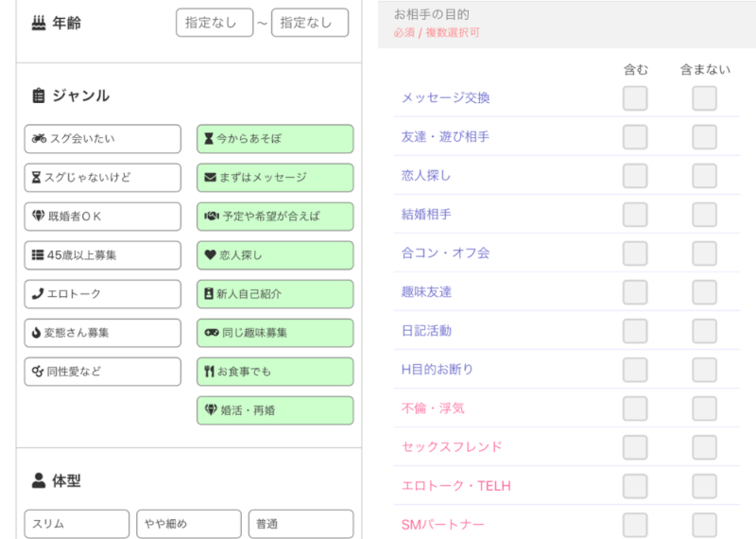Screen dimensions: 756x539
Task: Click the motorcycle icon in スグ会いたい
Action: tap(39, 138)
